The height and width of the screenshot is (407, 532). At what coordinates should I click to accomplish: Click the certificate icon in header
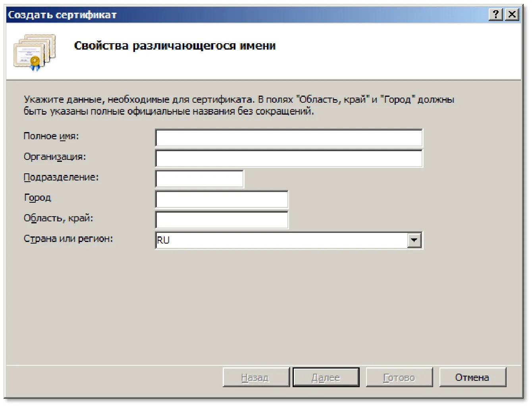click(34, 52)
